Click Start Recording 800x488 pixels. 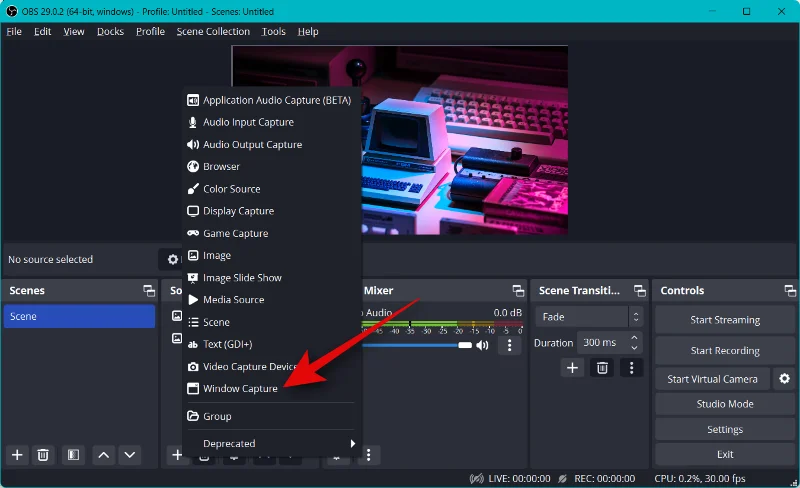point(724,351)
